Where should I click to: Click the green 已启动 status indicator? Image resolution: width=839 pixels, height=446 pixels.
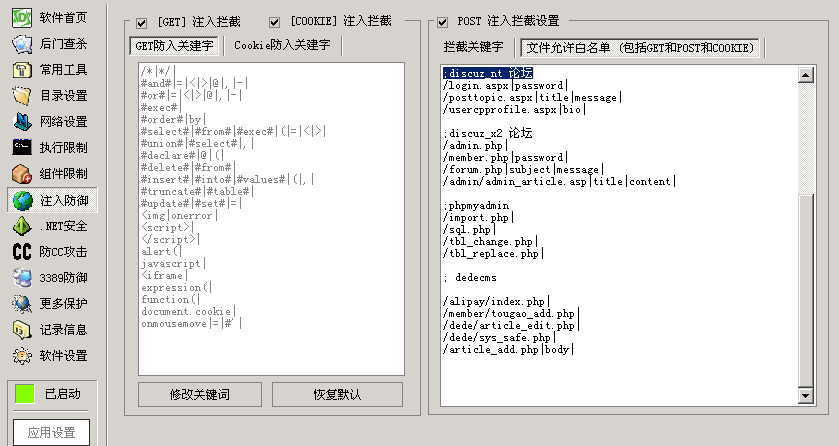pyautogui.click(x=24, y=394)
